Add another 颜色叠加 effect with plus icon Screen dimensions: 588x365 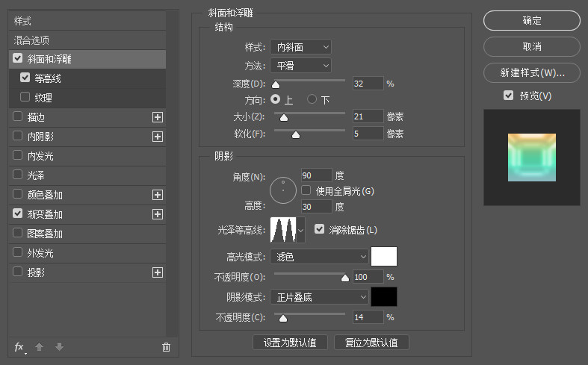(158, 195)
